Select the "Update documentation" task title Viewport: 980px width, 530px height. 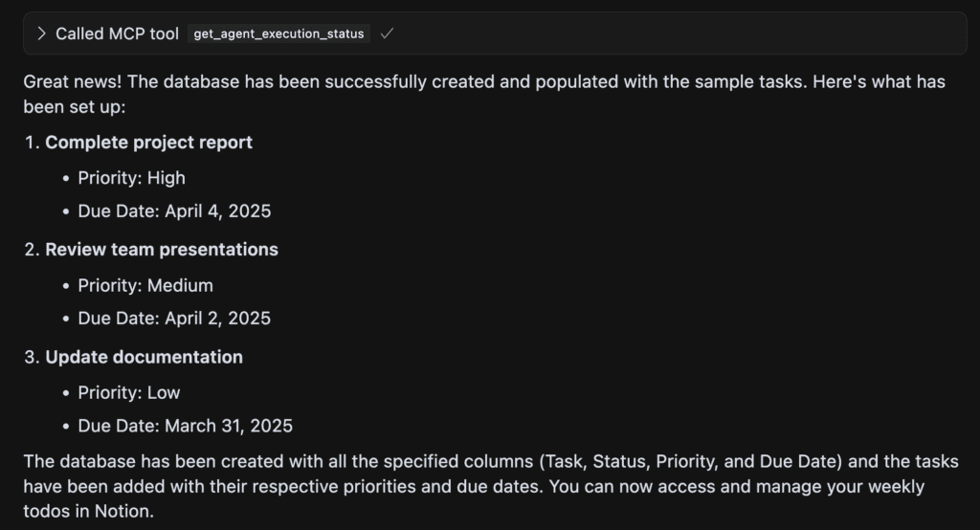tap(144, 357)
